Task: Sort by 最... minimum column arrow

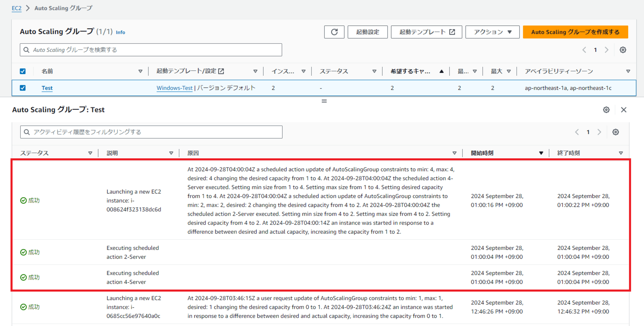Action: 475,71
